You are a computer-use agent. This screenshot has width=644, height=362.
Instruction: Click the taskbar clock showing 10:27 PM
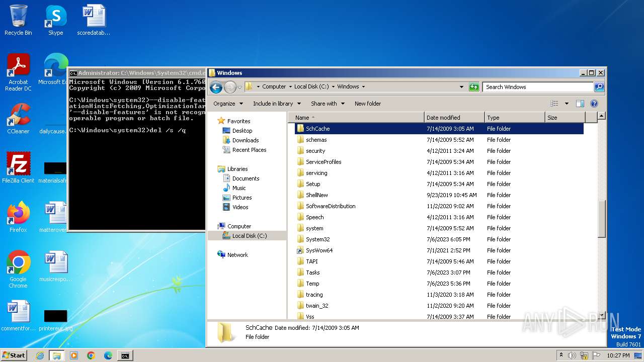(x=618, y=355)
